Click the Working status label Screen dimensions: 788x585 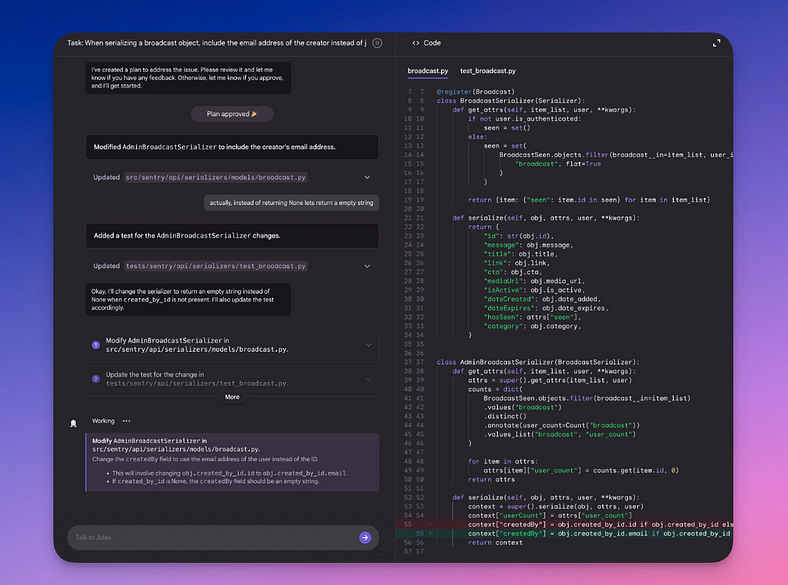(103, 421)
